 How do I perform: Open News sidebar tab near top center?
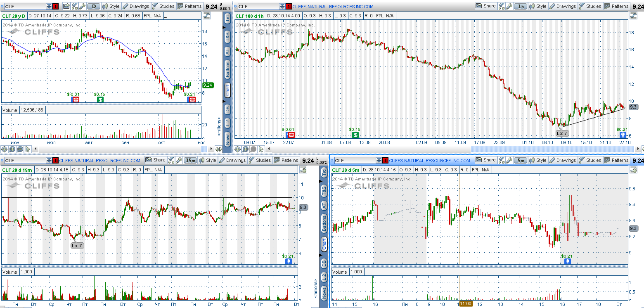227,139
